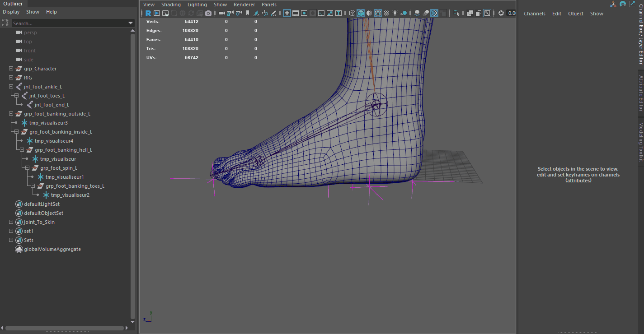
Task: Toggle screen-space ambient occlusion
Action: point(416,13)
